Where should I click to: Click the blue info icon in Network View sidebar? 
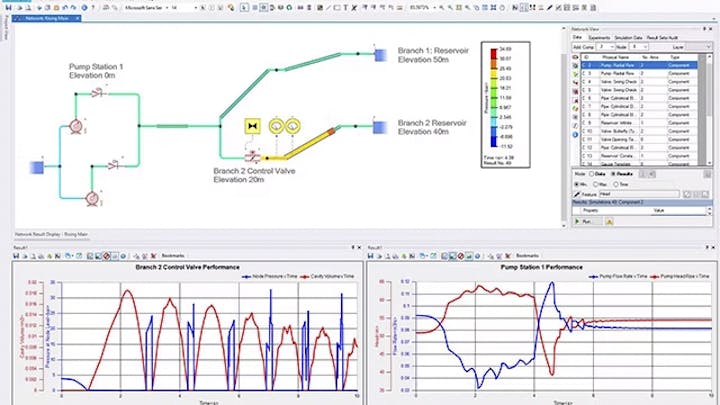coord(575,135)
